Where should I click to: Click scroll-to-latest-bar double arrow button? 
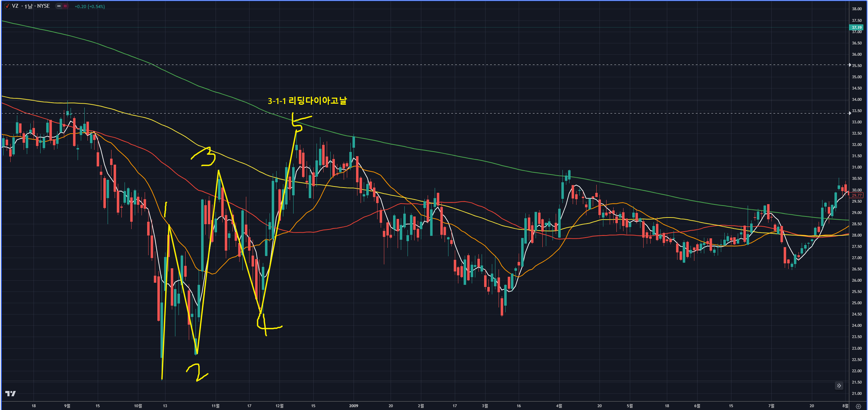click(x=839, y=386)
